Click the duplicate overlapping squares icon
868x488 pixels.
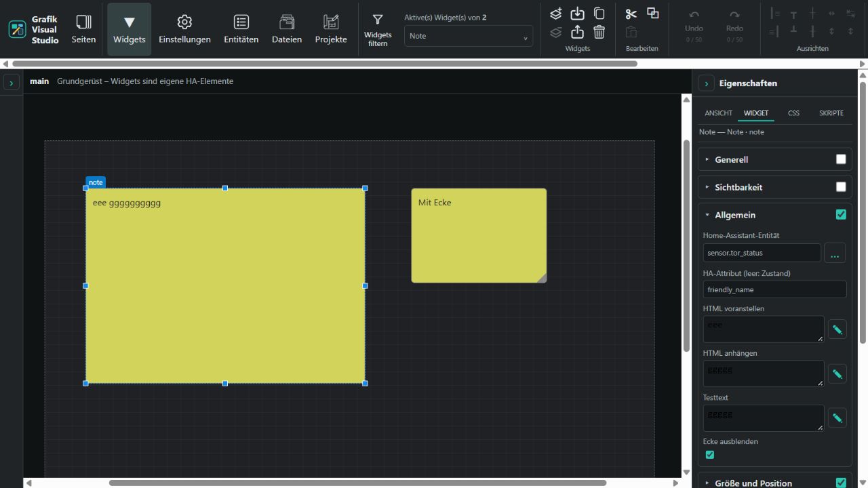click(653, 14)
